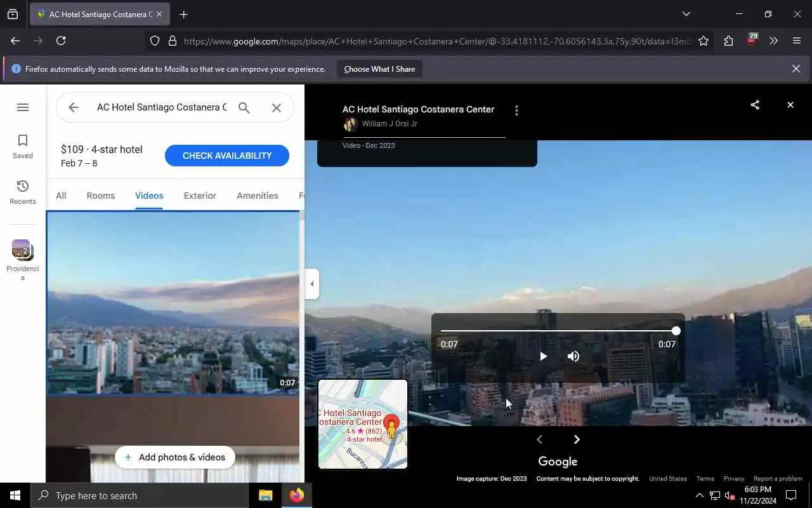Go back in browser history
This screenshot has height=508, width=812.
click(15, 41)
